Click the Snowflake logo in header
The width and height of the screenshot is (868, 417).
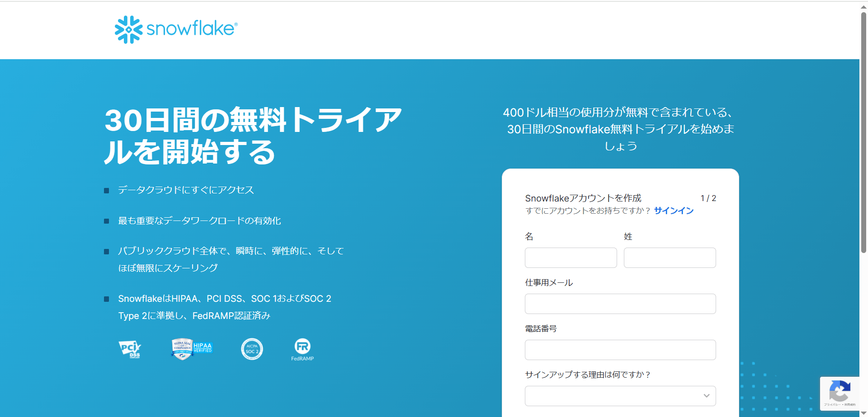coord(176,29)
